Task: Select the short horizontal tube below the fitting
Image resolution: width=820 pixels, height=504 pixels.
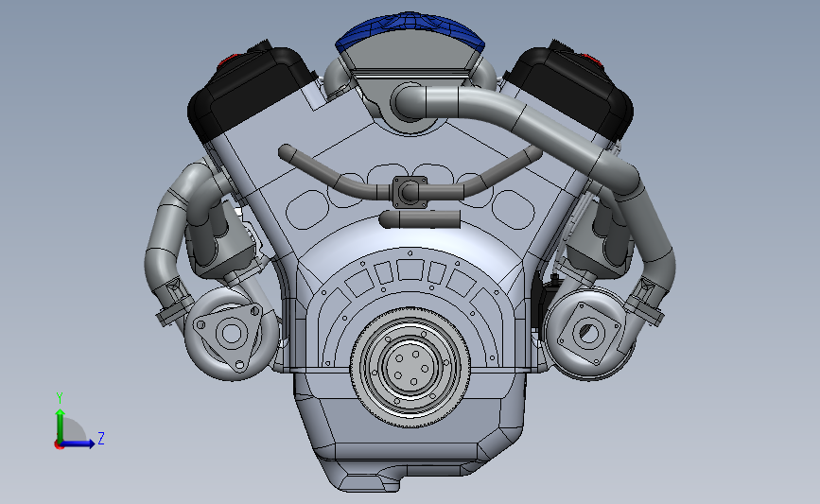Action: (419, 219)
